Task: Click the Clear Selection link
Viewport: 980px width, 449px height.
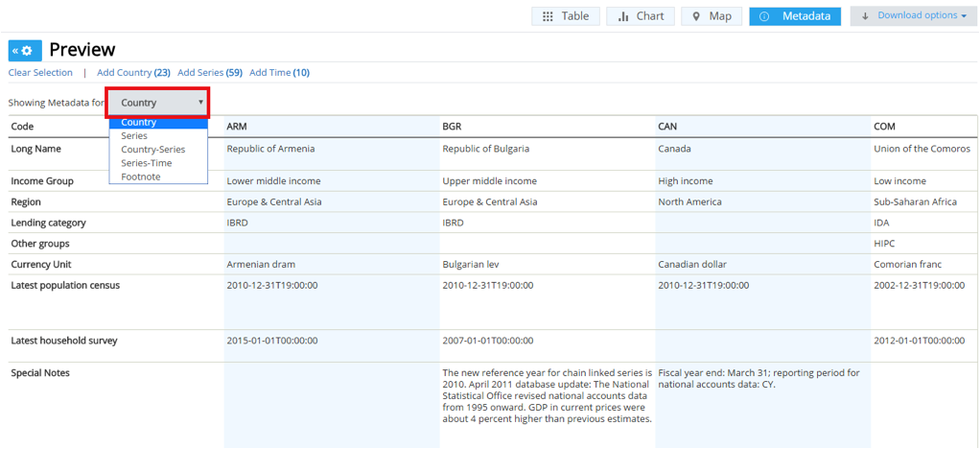Action: (x=40, y=73)
